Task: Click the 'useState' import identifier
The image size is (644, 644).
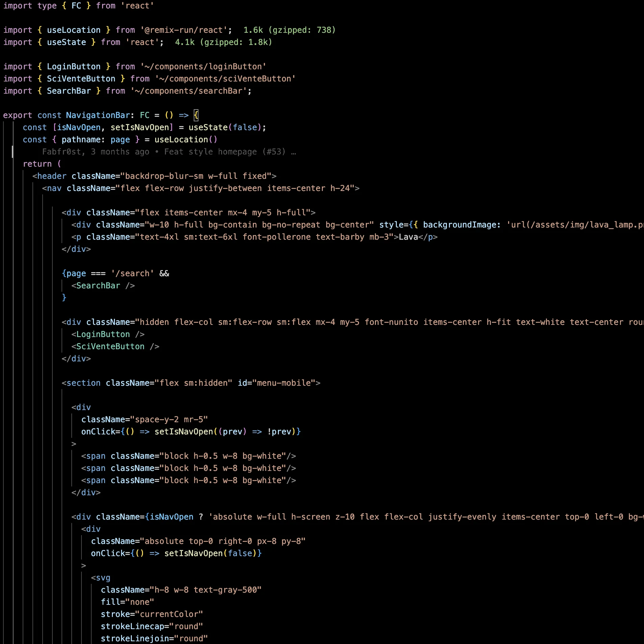Action: [x=67, y=42]
